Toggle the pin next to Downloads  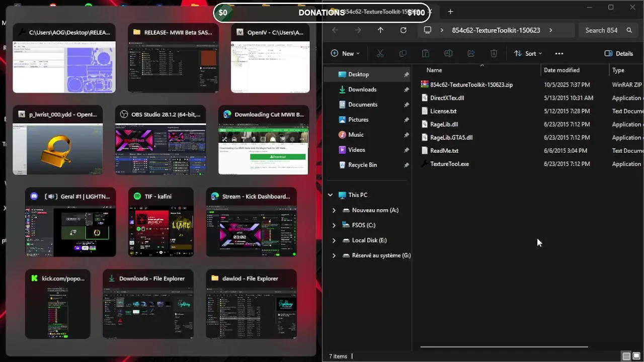(406, 89)
